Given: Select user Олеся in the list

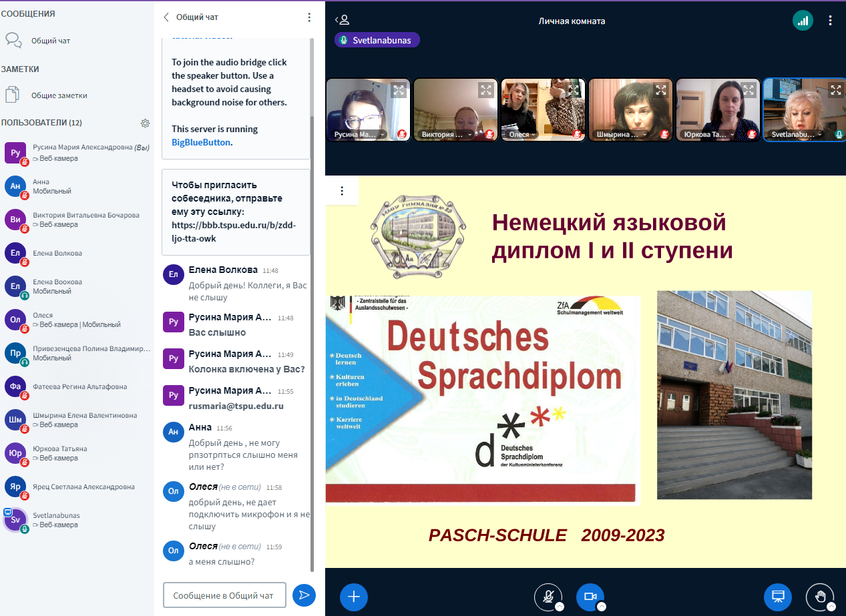Looking at the screenshot, I should point(77,320).
